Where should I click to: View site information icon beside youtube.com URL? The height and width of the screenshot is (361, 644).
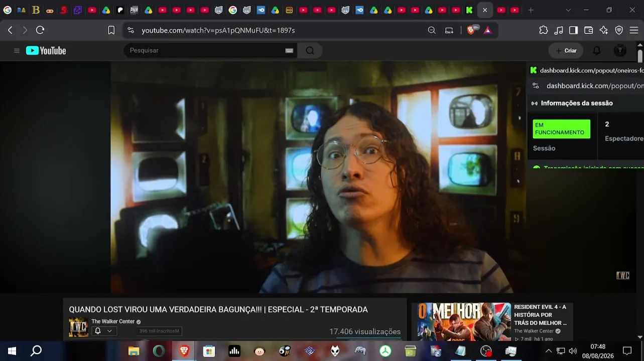131,30
